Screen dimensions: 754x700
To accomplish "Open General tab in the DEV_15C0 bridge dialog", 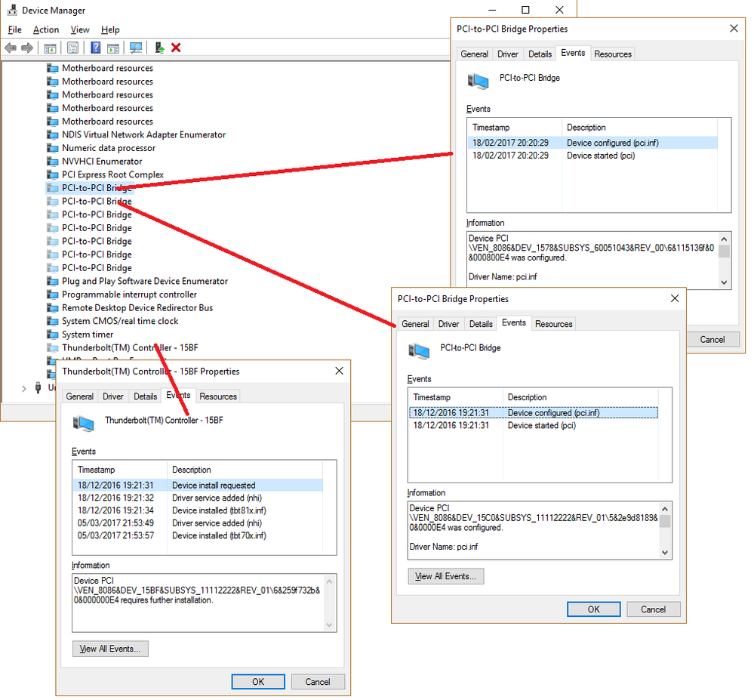I will coord(415,324).
